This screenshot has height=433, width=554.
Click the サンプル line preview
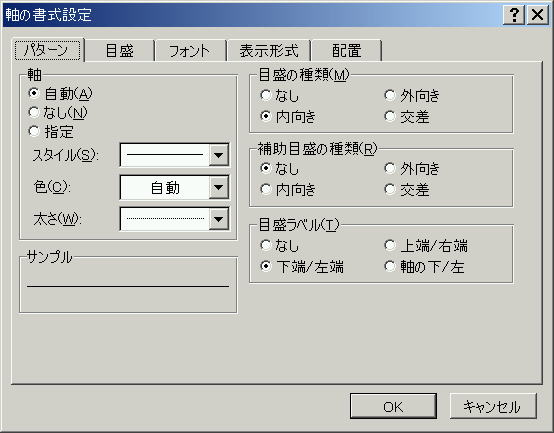(x=128, y=286)
